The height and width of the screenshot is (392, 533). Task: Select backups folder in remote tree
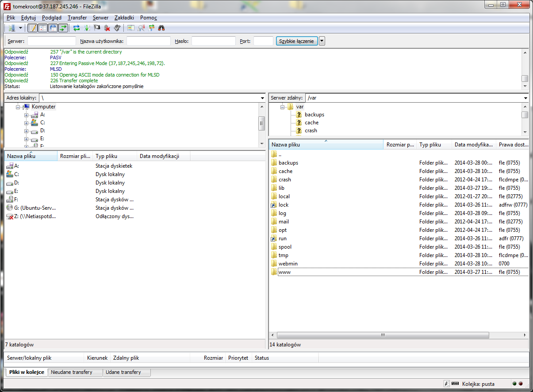(x=314, y=115)
